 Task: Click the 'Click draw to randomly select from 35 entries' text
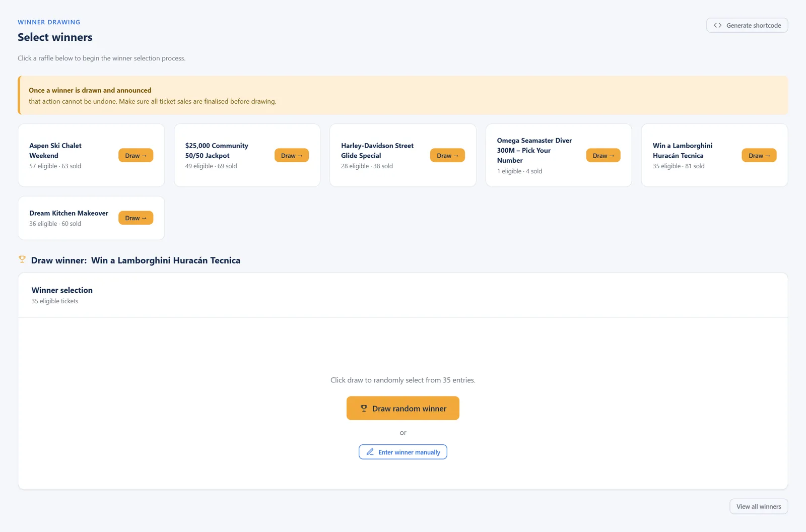pyautogui.click(x=403, y=380)
